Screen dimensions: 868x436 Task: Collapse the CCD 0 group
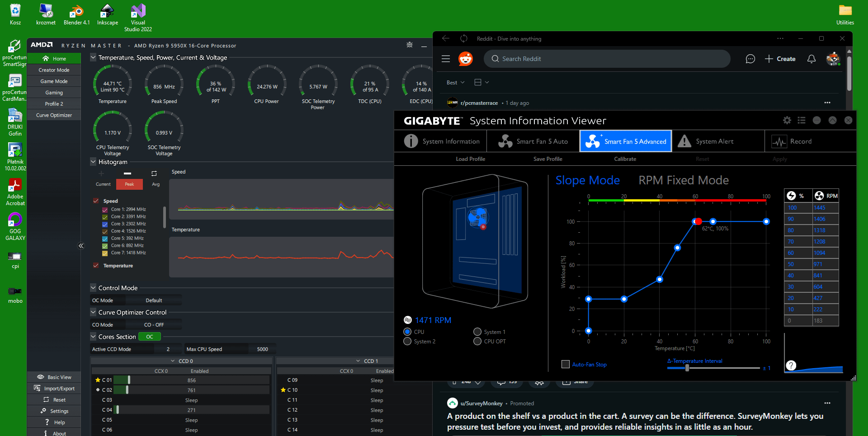(173, 361)
